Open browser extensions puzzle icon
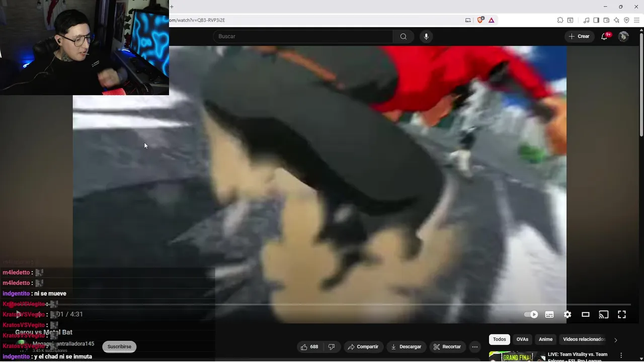Viewport: 644px width, 362px height. click(x=560, y=20)
